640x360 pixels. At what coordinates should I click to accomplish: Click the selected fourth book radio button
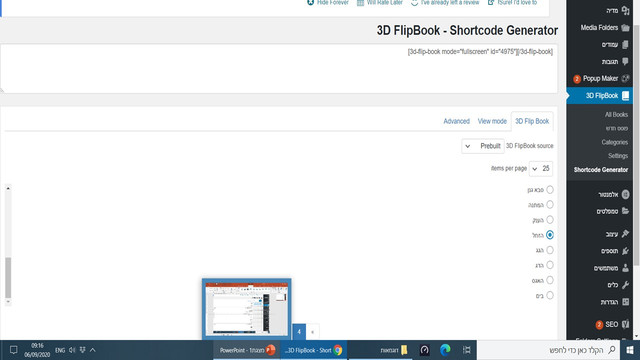click(550, 235)
